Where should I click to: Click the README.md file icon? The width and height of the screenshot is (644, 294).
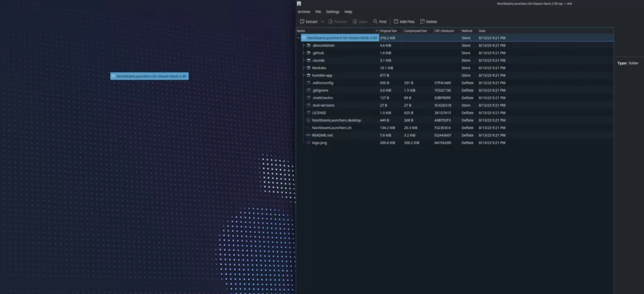(308, 135)
